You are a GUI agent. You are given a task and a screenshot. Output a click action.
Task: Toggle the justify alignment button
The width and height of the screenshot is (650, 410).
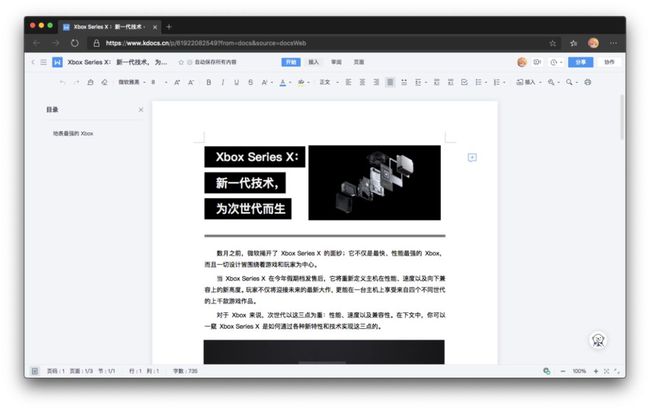click(x=390, y=82)
